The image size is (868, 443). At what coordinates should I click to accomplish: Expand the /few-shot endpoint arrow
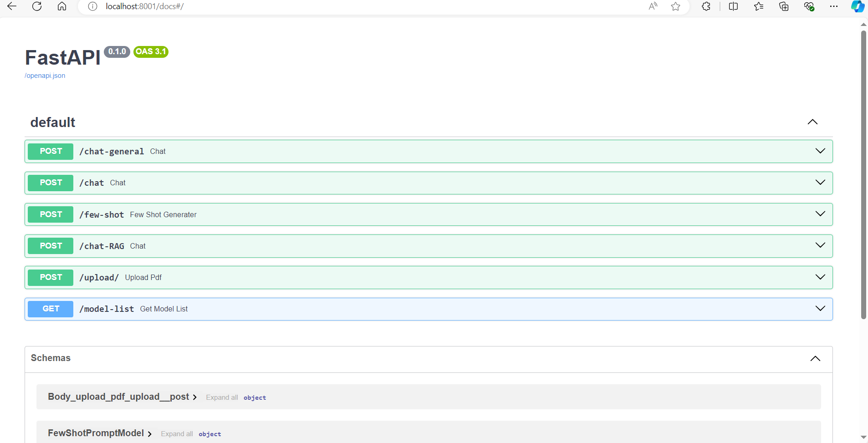pos(820,214)
